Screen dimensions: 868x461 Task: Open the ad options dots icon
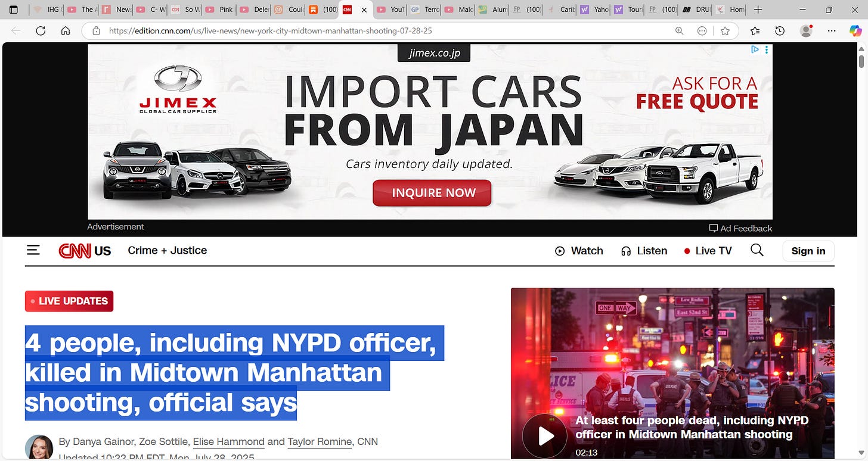(x=766, y=49)
